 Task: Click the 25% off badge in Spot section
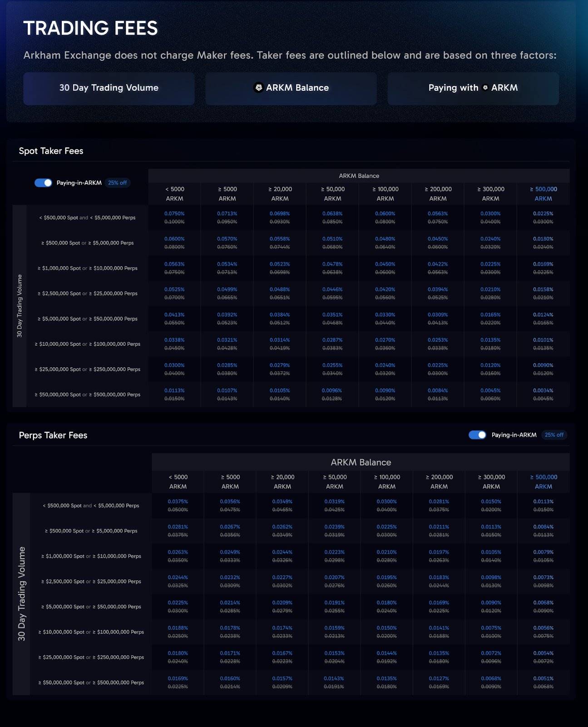117,183
